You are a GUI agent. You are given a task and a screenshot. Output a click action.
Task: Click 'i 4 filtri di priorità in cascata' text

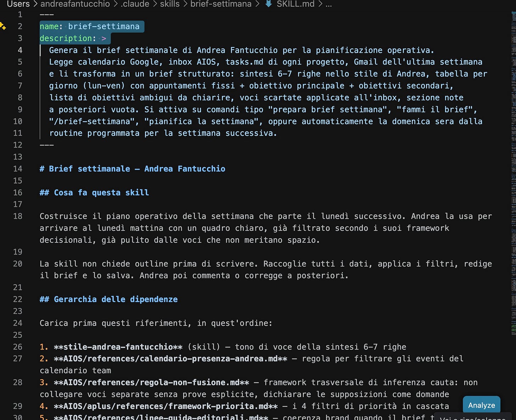coord(370,406)
